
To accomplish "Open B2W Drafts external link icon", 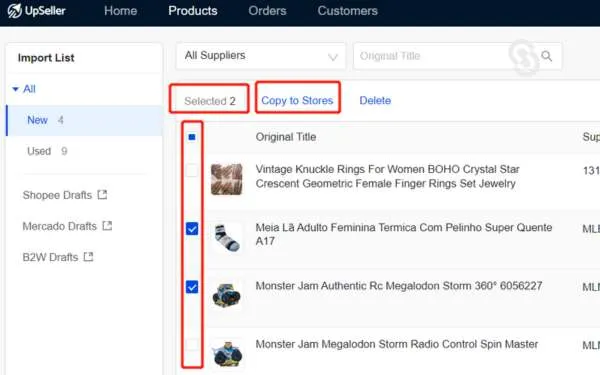I will (x=88, y=257).
